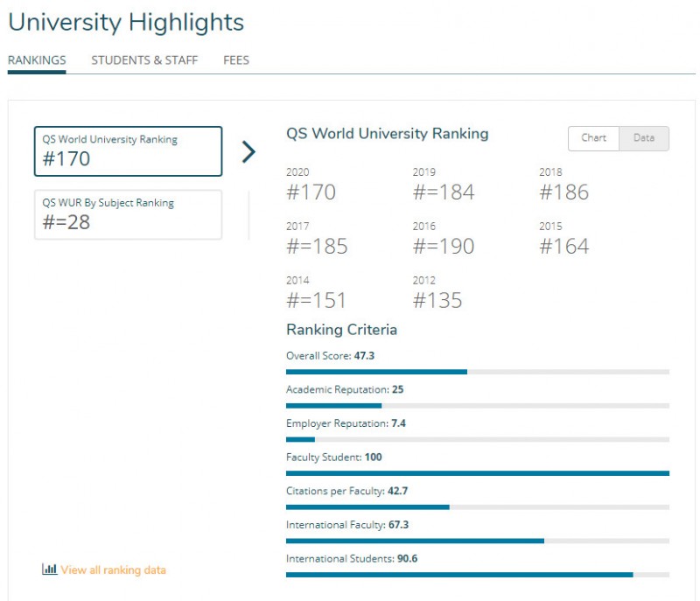This screenshot has width=700, height=601.
Task: Switch to Data view
Action: 644,138
